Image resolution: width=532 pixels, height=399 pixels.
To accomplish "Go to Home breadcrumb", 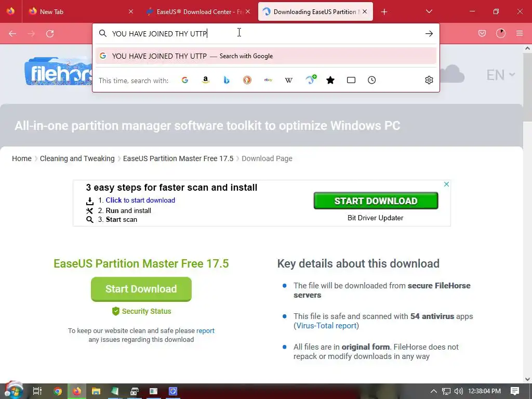I will [22, 158].
